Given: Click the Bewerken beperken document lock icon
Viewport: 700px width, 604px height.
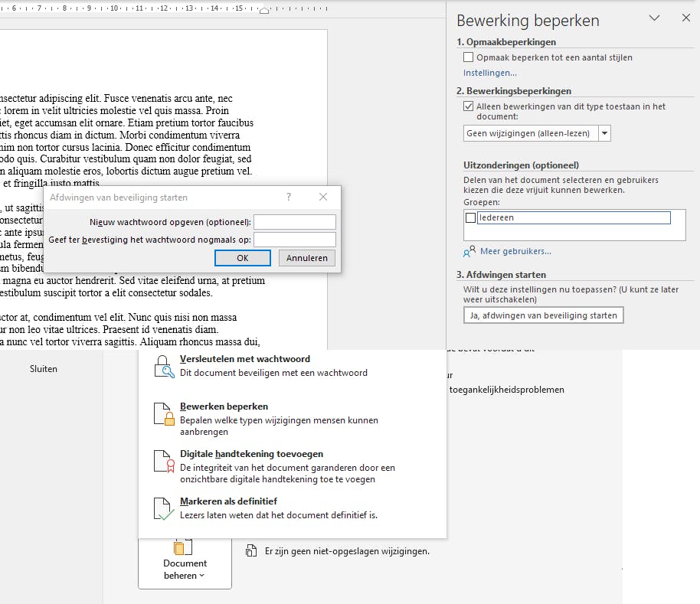Looking at the screenshot, I should click(x=164, y=413).
